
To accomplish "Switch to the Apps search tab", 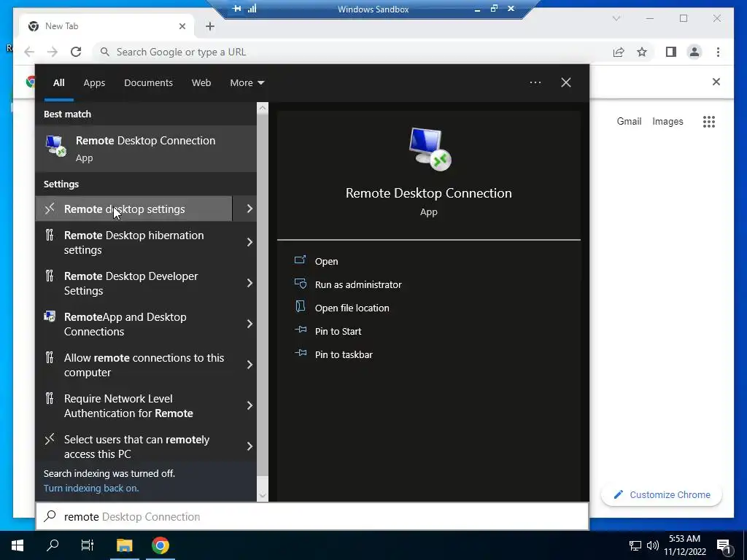I will [x=94, y=83].
